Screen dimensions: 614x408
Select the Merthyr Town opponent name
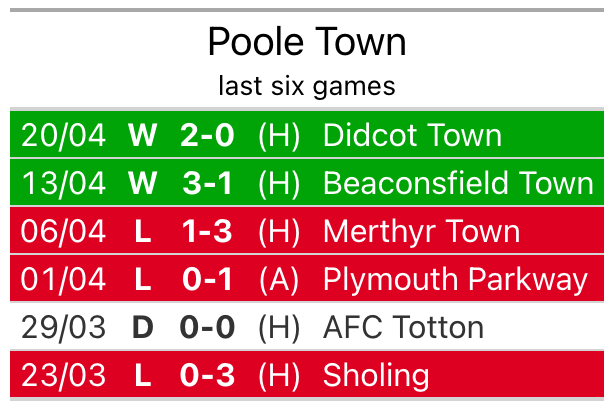[x=421, y=232]
